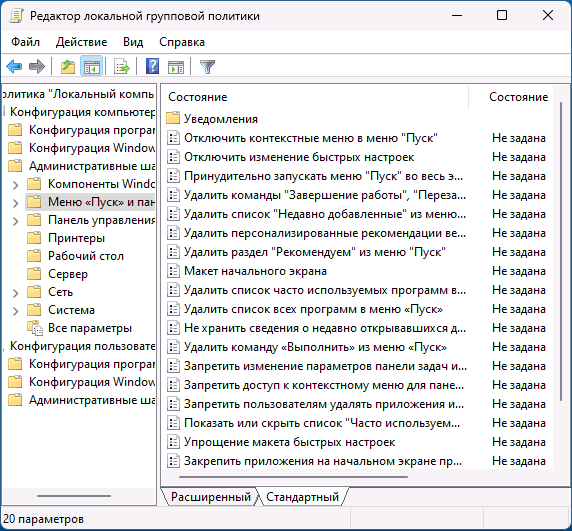Toggle the Show/Hide action pane icon
This screenshot has height=531, width=572.
(x=176, y=67)
